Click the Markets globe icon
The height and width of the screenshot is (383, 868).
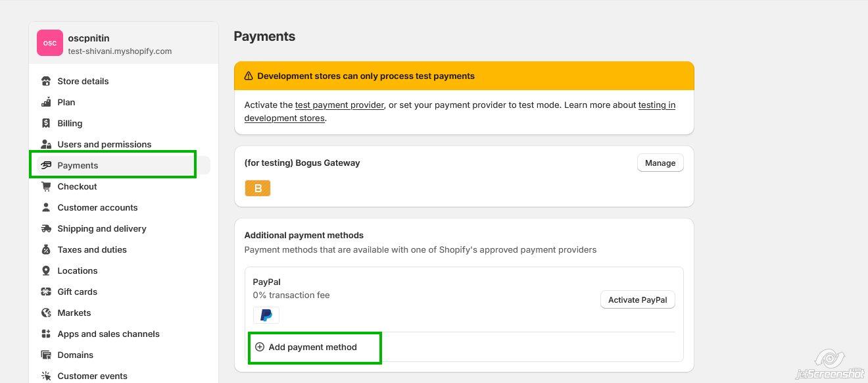pyautogui.click(x=46, y=313)
